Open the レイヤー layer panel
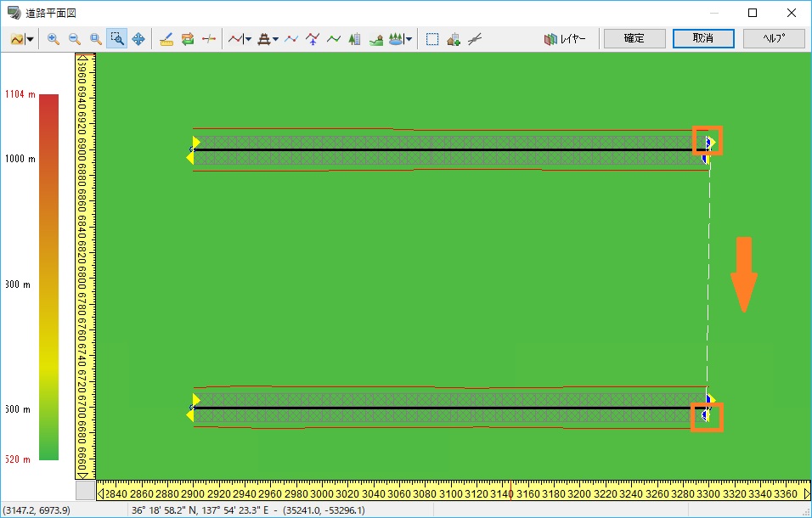 click(x=565, y=39)
